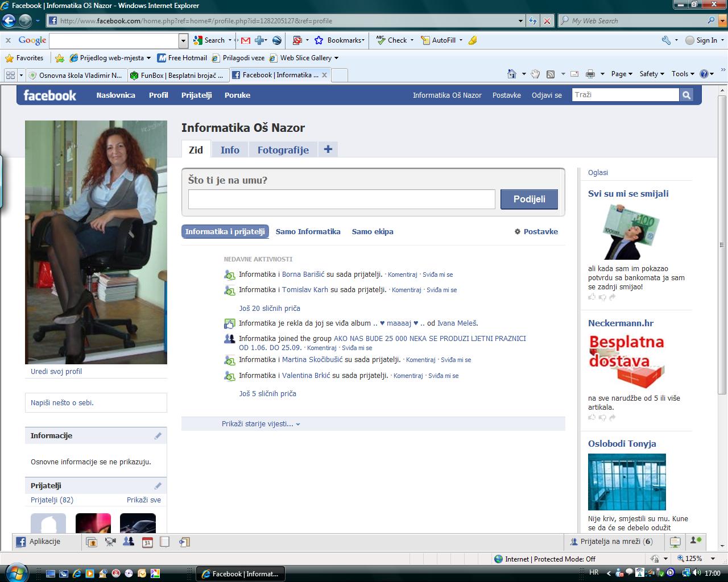Open Tools menu dropdown
Viewport: 728px width, 582px height.
[x=683, y=74]
